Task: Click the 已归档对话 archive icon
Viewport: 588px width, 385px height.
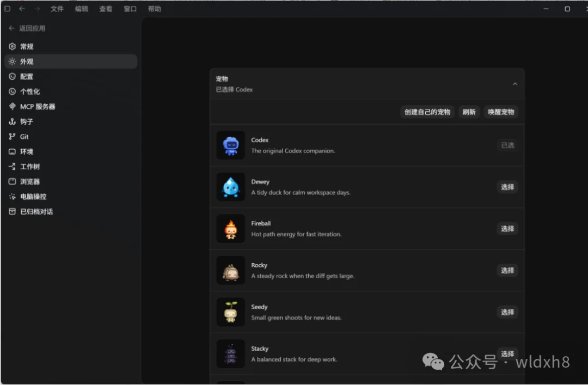Action: coord(12,212)
